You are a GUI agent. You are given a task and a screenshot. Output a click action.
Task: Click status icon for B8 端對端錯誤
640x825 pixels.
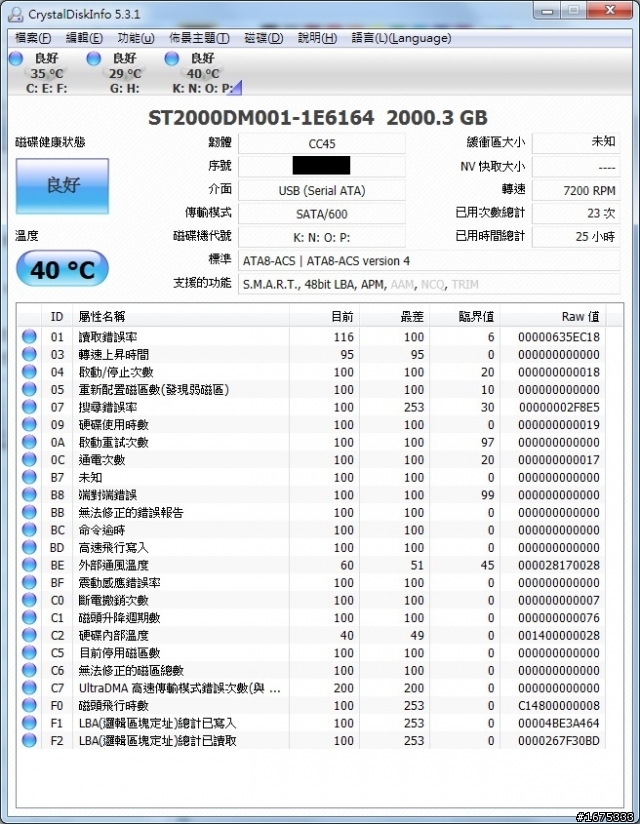click(x=29, y=495)
